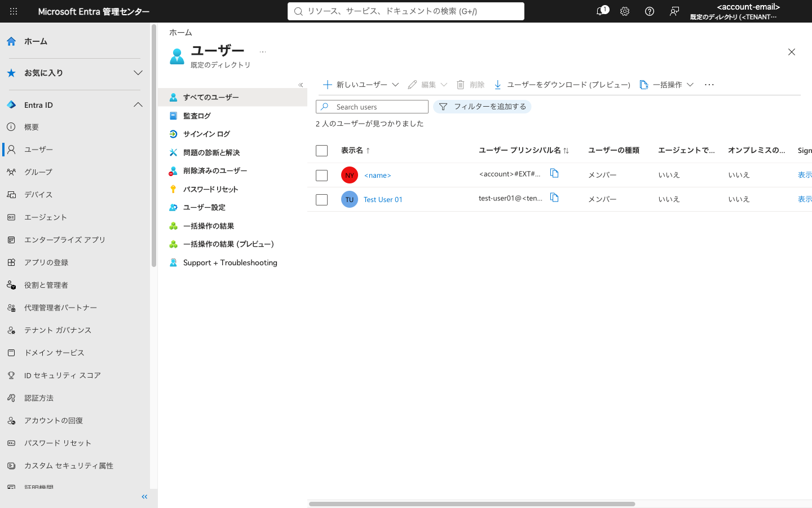Open the 編集 dropdown
This screenshot has height=508, width=812.
point(427,85)
